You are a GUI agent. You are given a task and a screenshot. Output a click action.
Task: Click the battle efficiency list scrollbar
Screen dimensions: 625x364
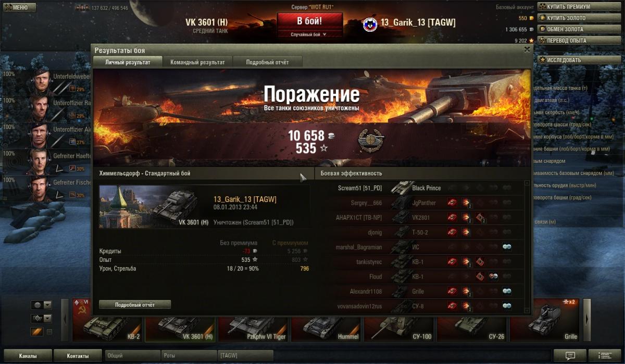tap(527, 247)
